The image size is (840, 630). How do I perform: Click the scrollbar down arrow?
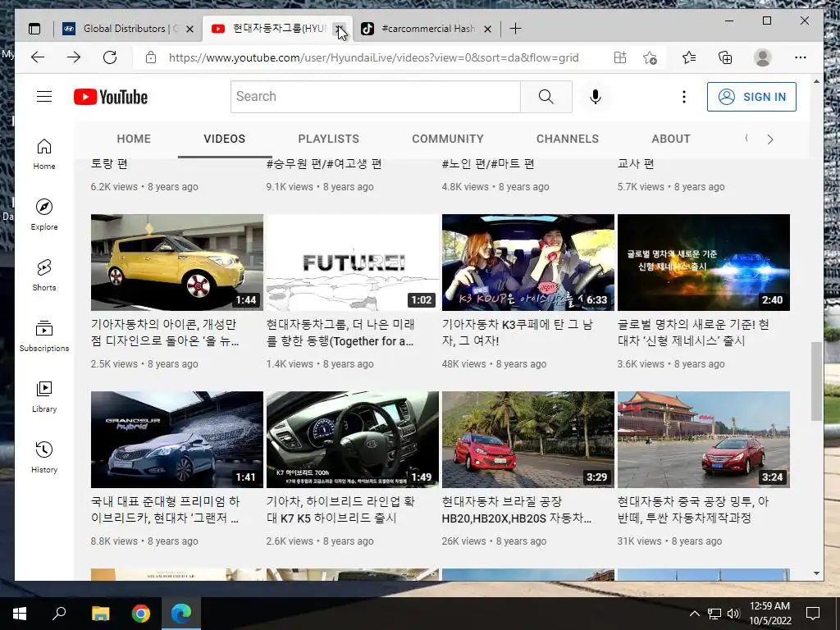coord(816,573)
